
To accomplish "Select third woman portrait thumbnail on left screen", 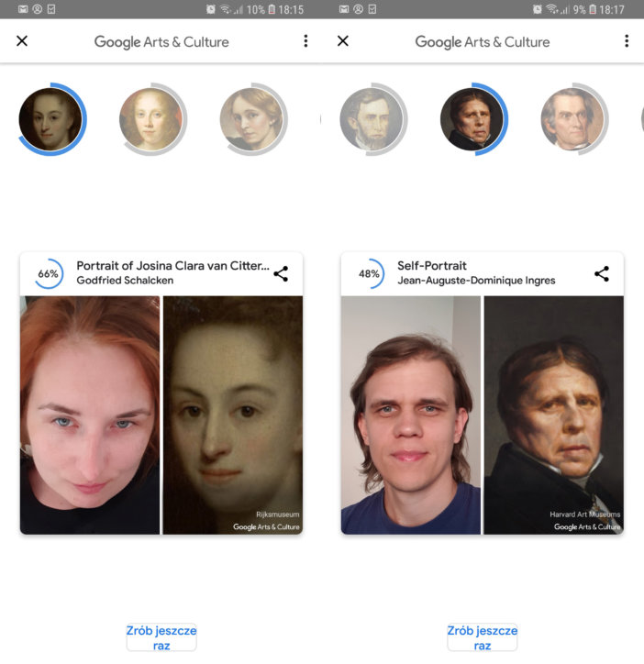I will pyautogui.click(x=253, y=119).
